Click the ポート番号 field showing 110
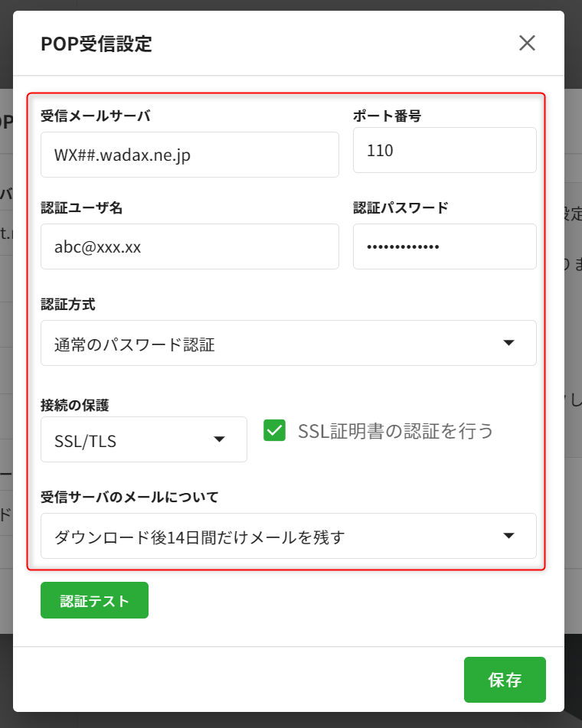 point(445,150)
